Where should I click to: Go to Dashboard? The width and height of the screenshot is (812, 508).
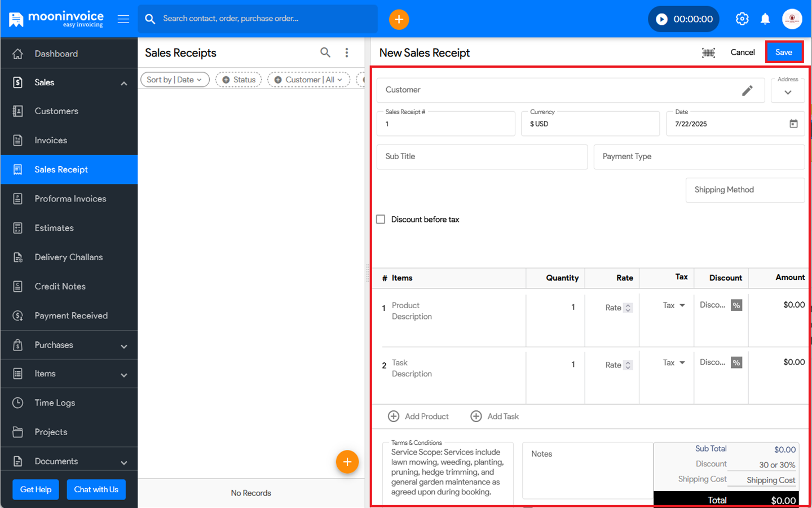point(69,54)
